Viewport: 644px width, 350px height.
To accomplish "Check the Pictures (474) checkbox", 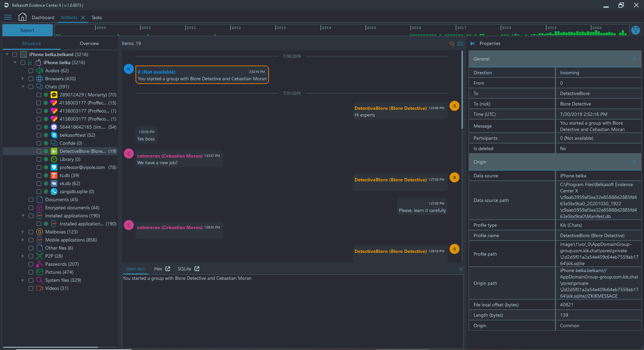I will pos(31,272).
